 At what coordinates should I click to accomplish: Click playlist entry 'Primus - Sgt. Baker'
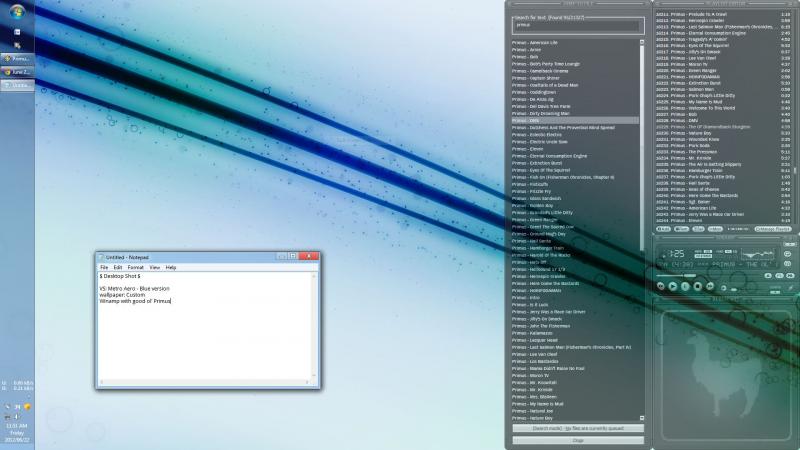tap(723, 202)
